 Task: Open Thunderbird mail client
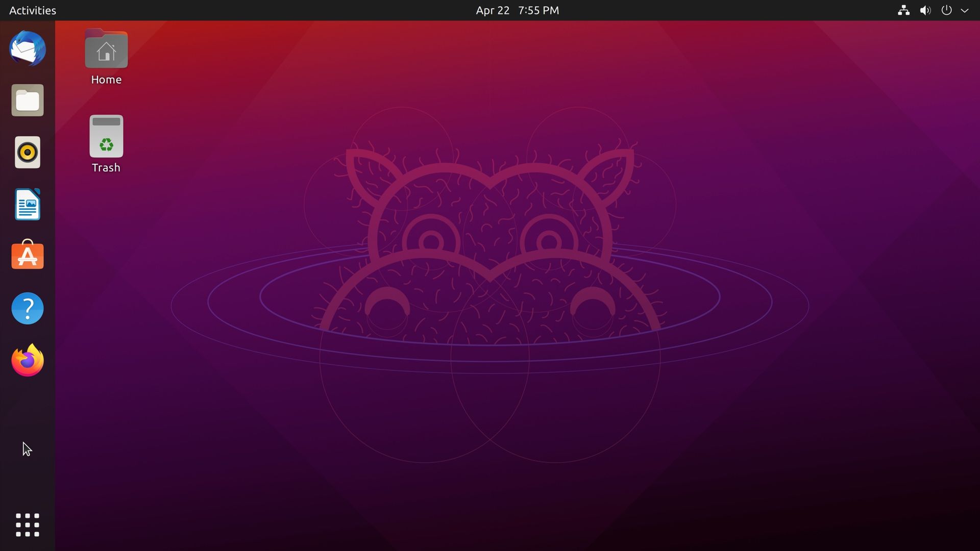click(27, 49)
